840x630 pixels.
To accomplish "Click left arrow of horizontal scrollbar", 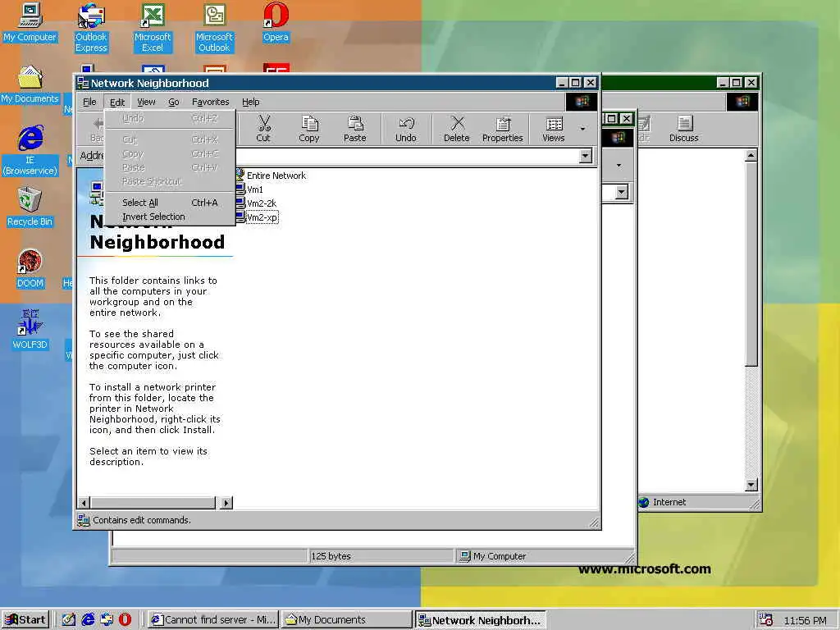I will coord(84,503).
